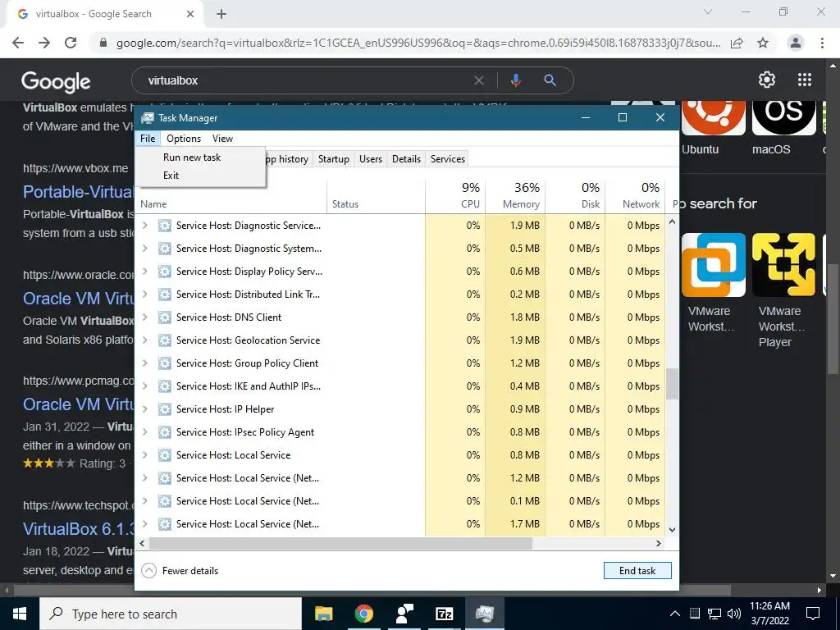Open the VirtualBox 6.1 techspot result
Viewport: 840px width, 630px height.
(x=78, y=529)
